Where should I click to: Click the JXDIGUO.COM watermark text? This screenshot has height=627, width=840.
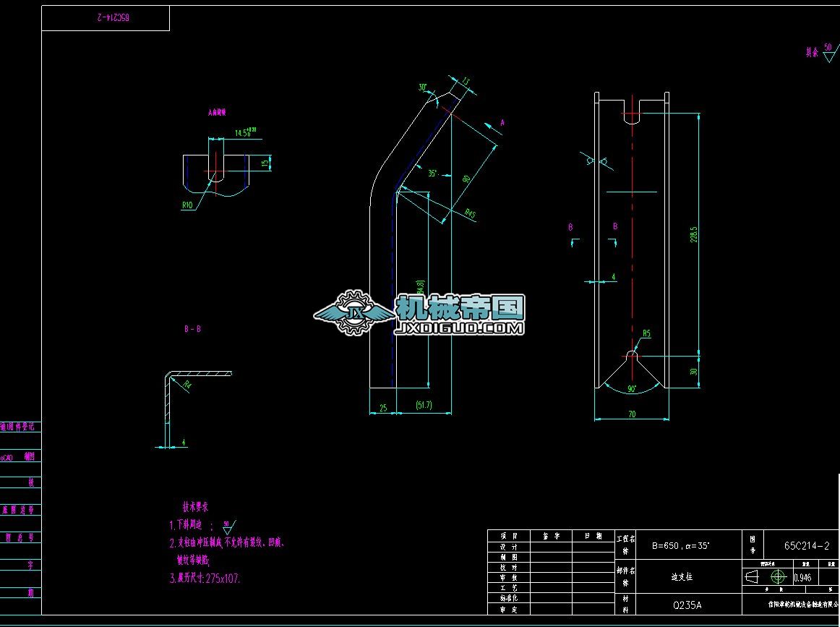[x=460, y=328]
